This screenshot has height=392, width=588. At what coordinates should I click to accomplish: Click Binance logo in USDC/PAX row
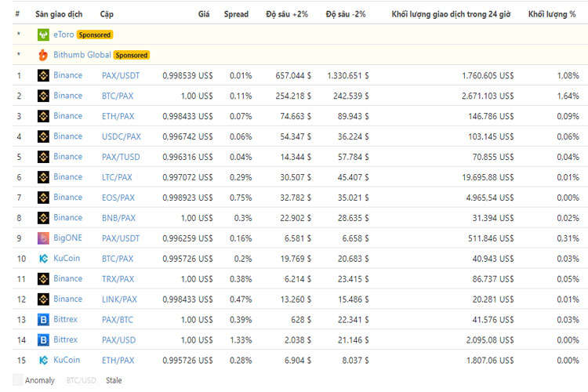tap(43, 136)
